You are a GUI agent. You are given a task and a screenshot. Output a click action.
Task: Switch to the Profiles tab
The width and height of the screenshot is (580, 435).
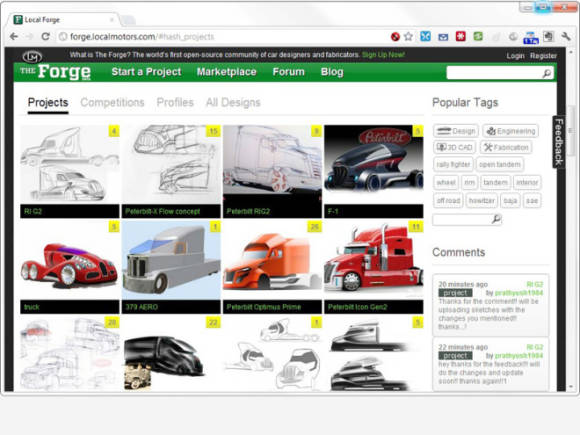175,102
